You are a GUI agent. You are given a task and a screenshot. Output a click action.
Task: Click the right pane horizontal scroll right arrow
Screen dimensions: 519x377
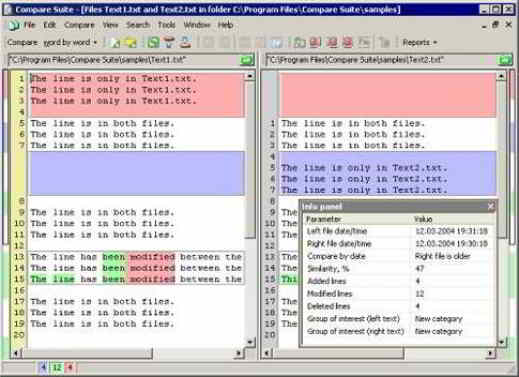[x=490, y=353]
